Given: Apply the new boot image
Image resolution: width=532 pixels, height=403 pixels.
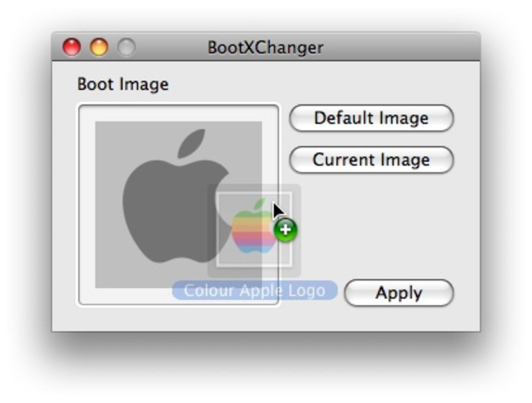Looking at the screenshot, I should click(399, 293).
